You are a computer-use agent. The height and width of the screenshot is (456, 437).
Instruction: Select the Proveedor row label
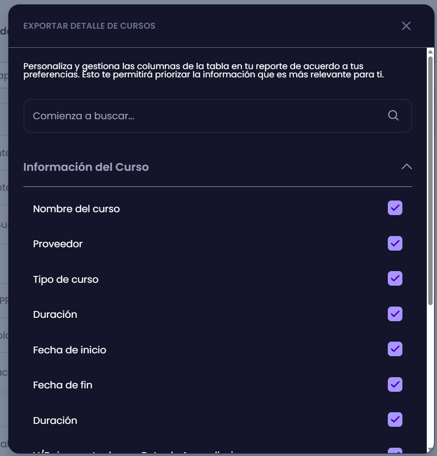pyautogui.click(x=58, y=244)
